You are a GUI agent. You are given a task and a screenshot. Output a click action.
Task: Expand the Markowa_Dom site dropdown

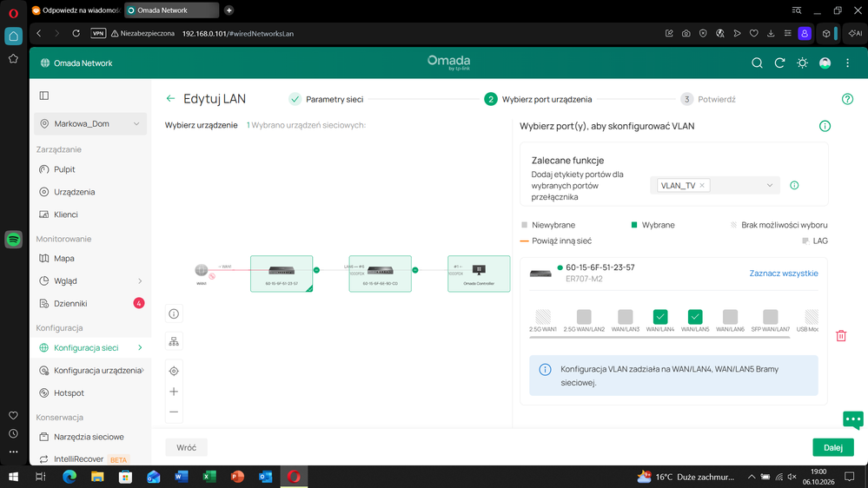[x=90, y=124]
